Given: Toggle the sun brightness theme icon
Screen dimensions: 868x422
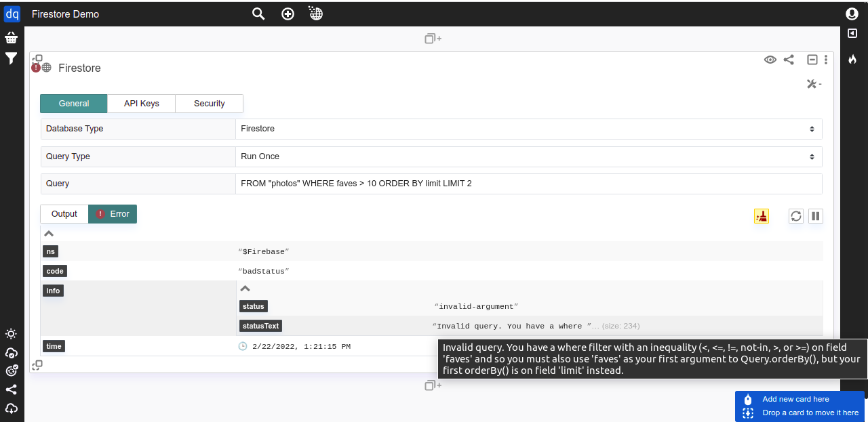Looking at the screenshot, I should click(x=11, y=334).
